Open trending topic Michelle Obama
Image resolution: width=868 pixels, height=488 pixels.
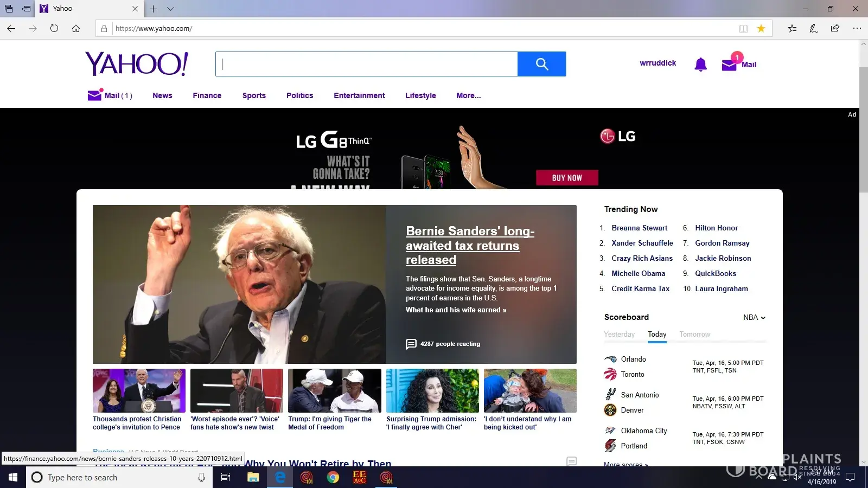[x=638, y=273]
